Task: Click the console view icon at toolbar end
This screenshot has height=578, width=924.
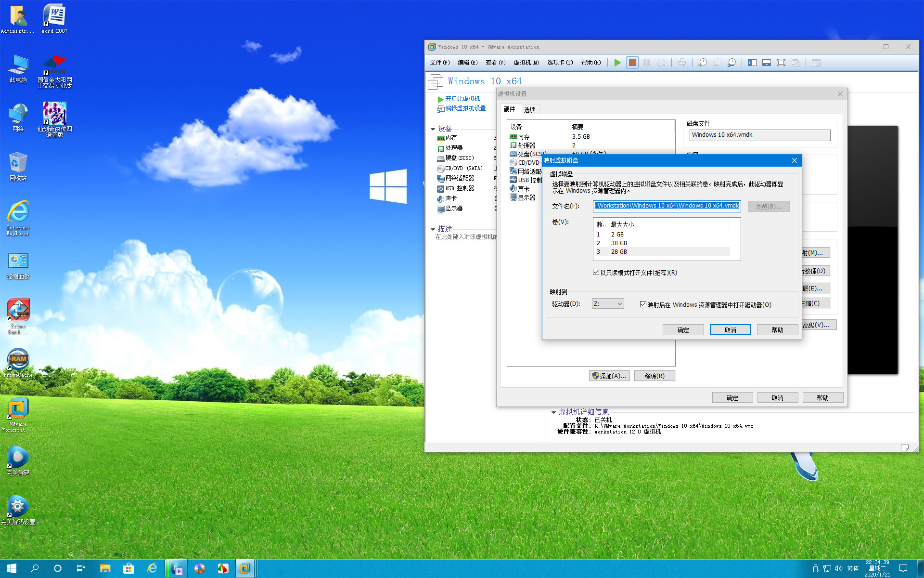Action: pyautogui.click(x=816, y=63)
